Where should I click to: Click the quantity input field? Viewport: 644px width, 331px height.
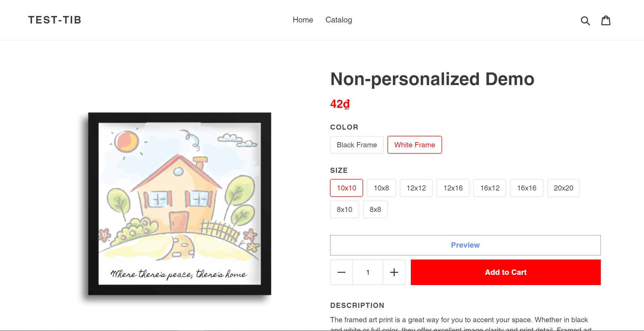coord(368,272)
